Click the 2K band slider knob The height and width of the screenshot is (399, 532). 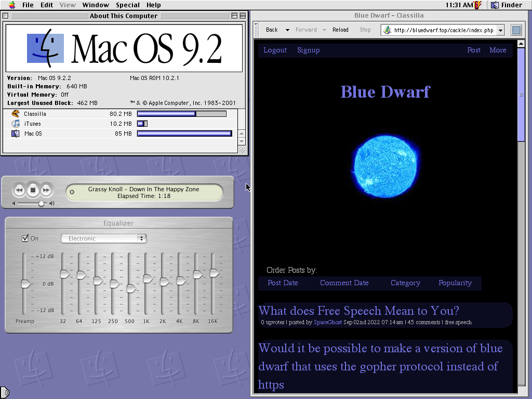tap(165, 282)
